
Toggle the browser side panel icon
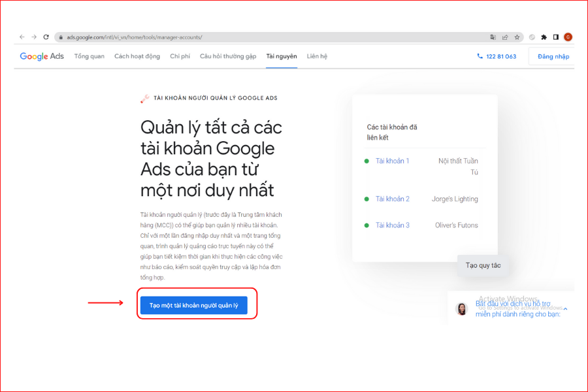[x=556, y=37]
